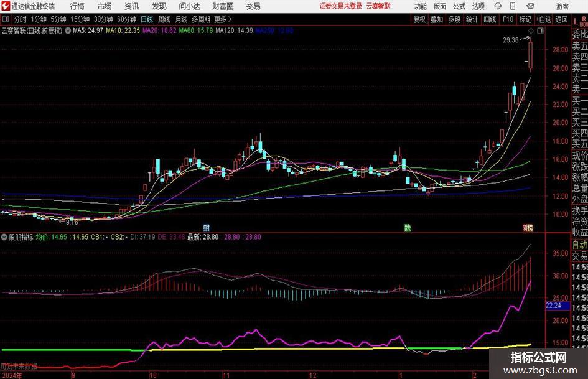Click the 财 marker on the chart
The width and height of the screenshot is (588, 379).
206,227
